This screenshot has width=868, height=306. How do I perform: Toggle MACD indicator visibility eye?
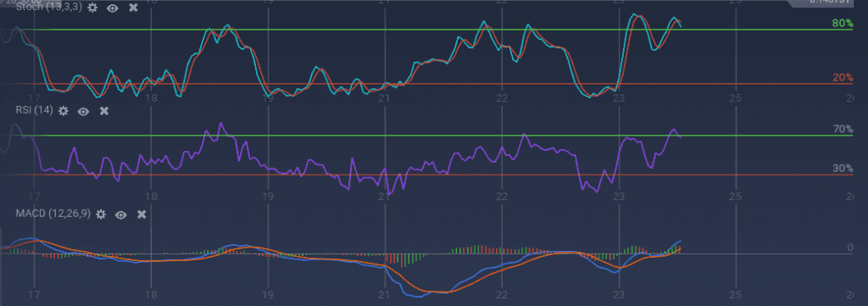click(x=121, y=214)
